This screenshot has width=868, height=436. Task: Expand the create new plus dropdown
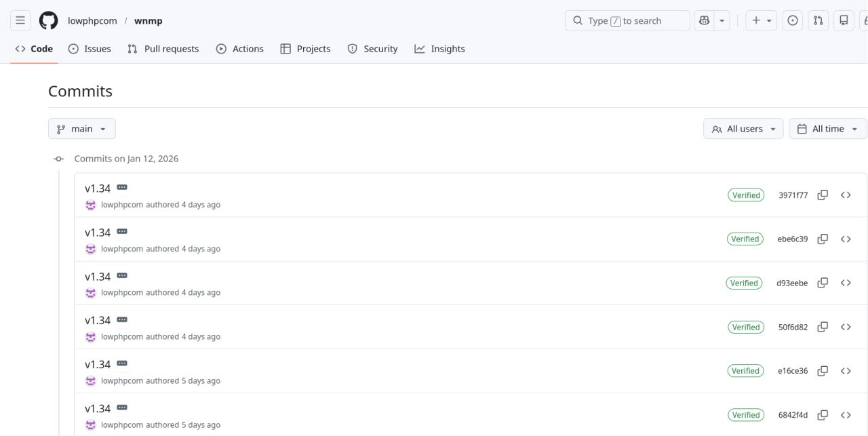(761, 20)
